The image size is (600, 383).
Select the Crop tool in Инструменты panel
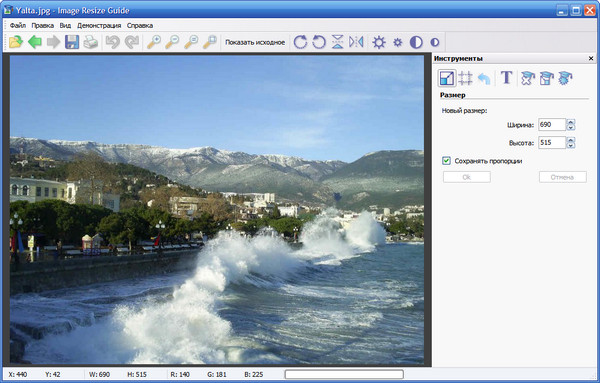point(465,78)
